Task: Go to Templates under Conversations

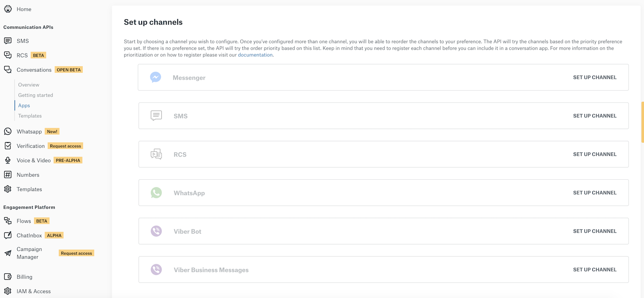Action: (x=30, y=116)
